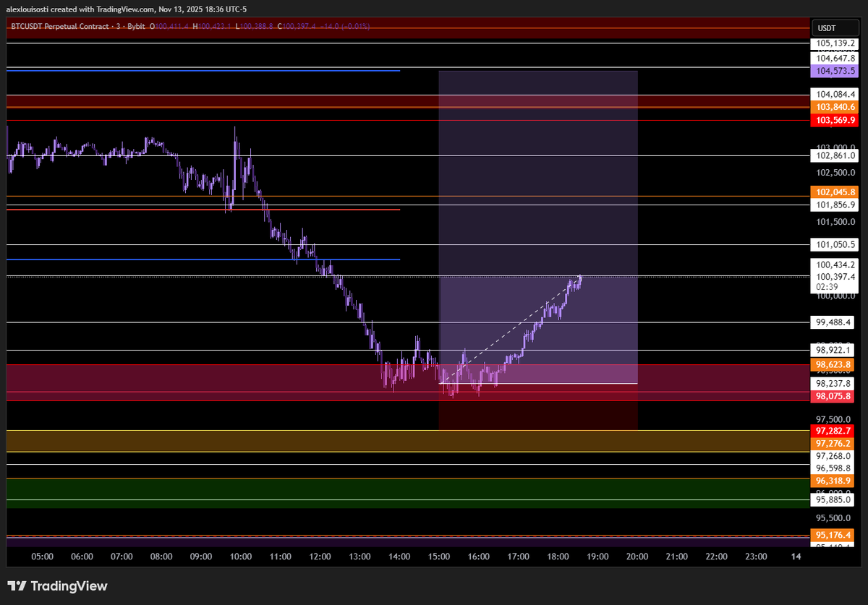Click the yellow 96,318.9 price label
This screenshot has width=868, height=605.
point(832,480)
